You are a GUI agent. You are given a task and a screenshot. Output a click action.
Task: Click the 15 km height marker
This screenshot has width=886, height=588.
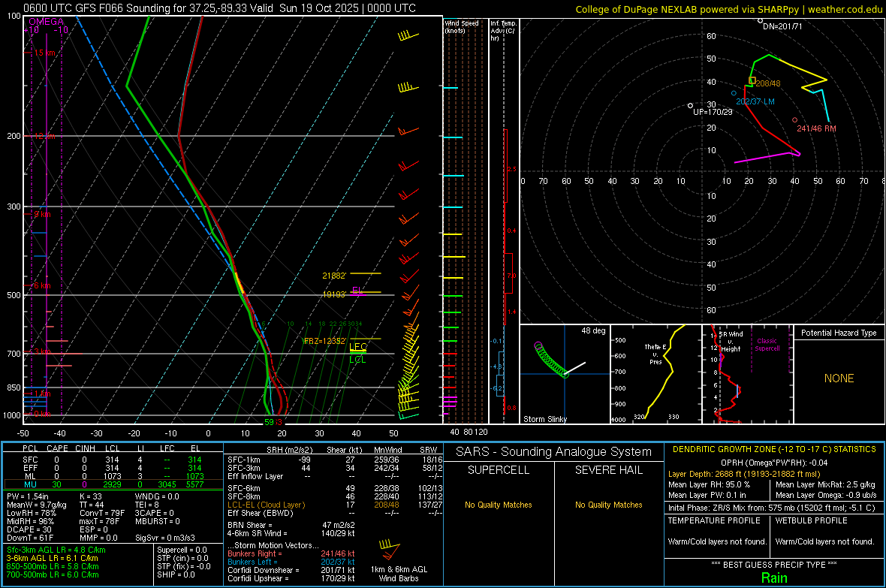point(44,53)
